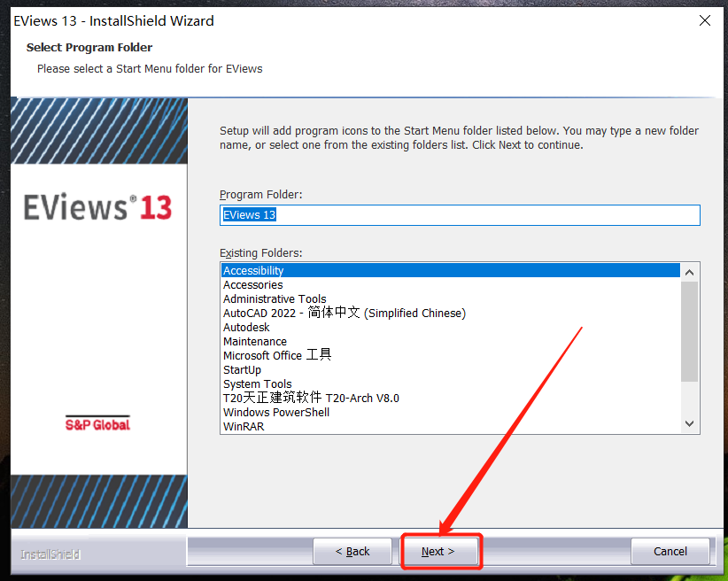The height and width of the screenshot is (581, 728).
Task: Select the WinRAR folder entry
Action: [243, 426]
